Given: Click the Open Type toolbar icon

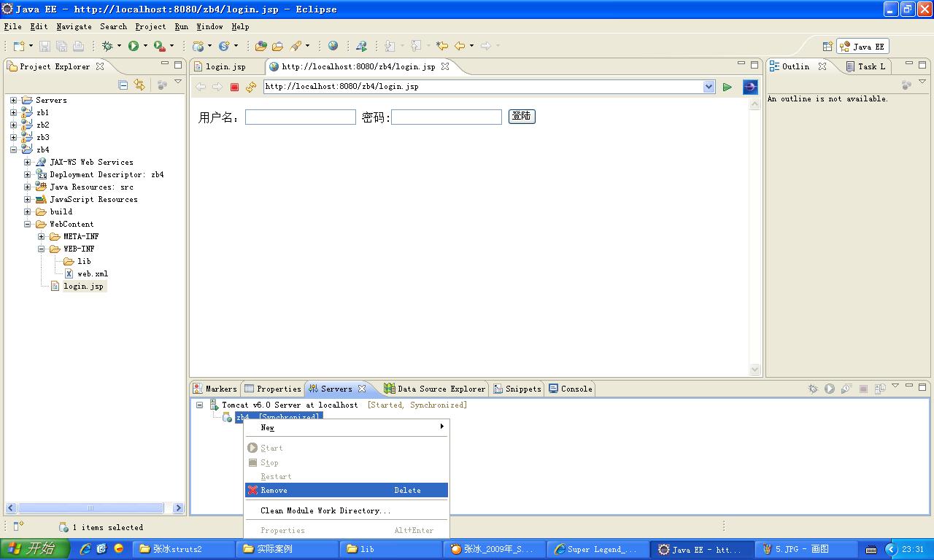Looking at the screenshot, I should (x=260, y=46).
